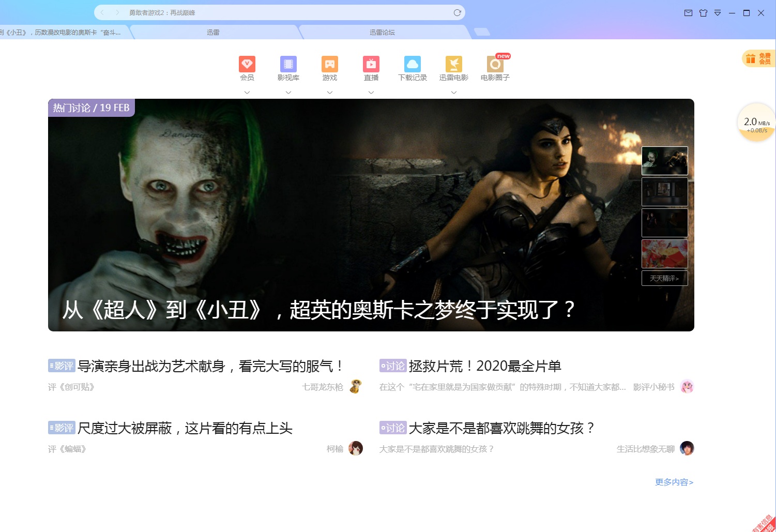Open the 天天精评 reviews link
Viewport: 776px width, 532px height.
point(664,278)
